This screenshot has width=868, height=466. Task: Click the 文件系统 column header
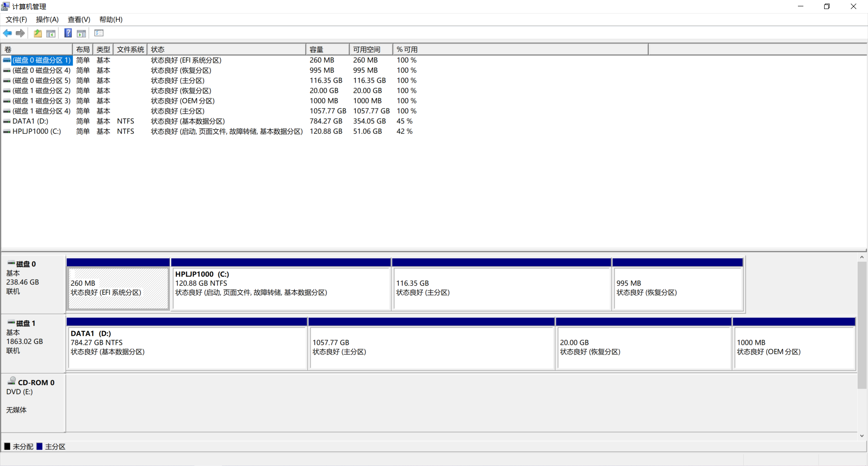(x=130, y=49)
